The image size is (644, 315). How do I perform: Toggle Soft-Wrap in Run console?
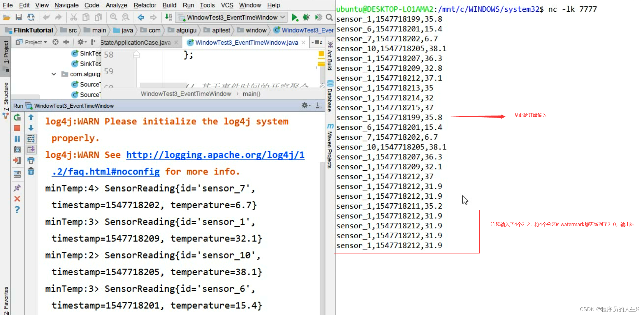pos(31,139)
